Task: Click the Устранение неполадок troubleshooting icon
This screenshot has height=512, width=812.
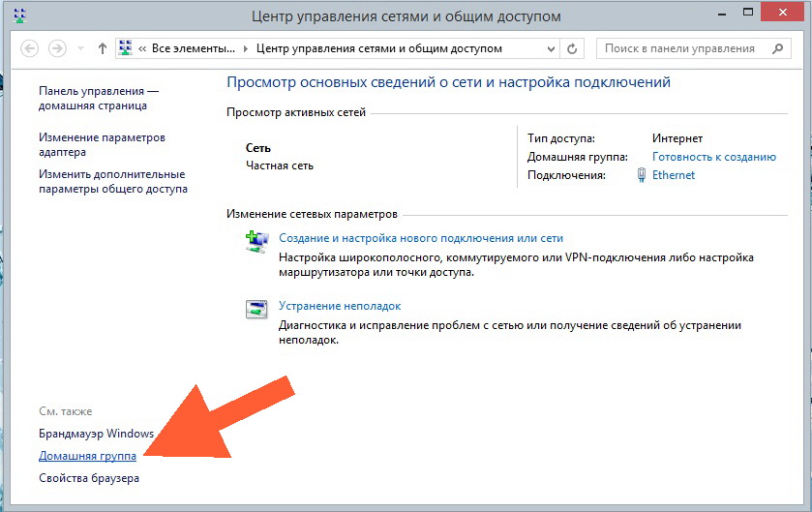Action: pyautogui.click(x=256, y=310)
